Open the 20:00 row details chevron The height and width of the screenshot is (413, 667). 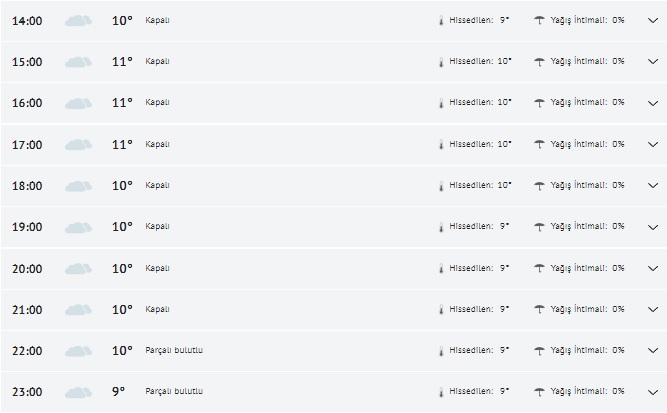point(653,269)
